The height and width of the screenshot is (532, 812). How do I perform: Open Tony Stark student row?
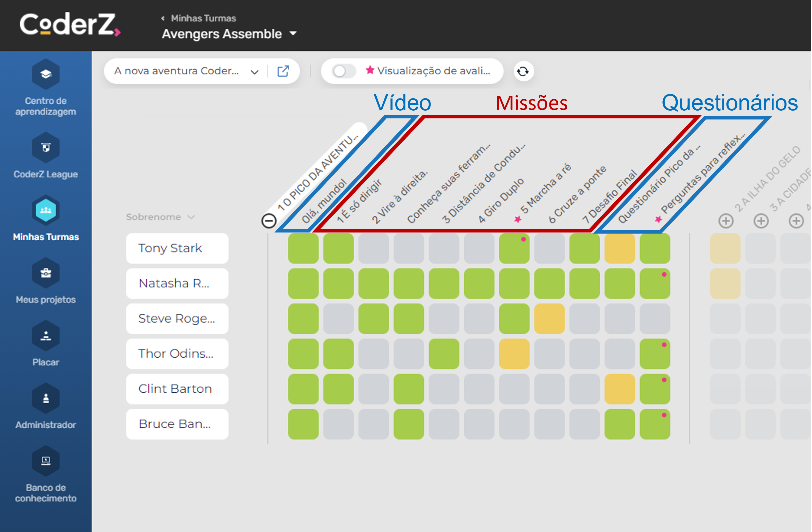tap(177, 248)
